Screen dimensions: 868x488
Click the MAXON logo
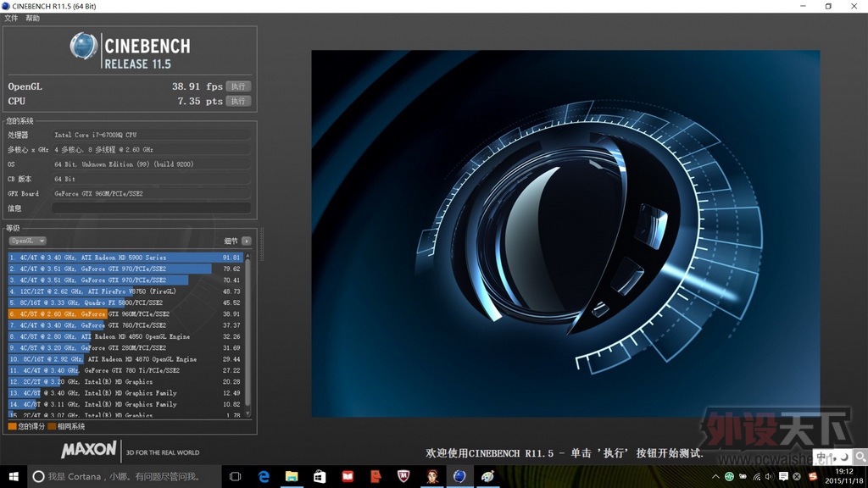[x=88, y=450]
